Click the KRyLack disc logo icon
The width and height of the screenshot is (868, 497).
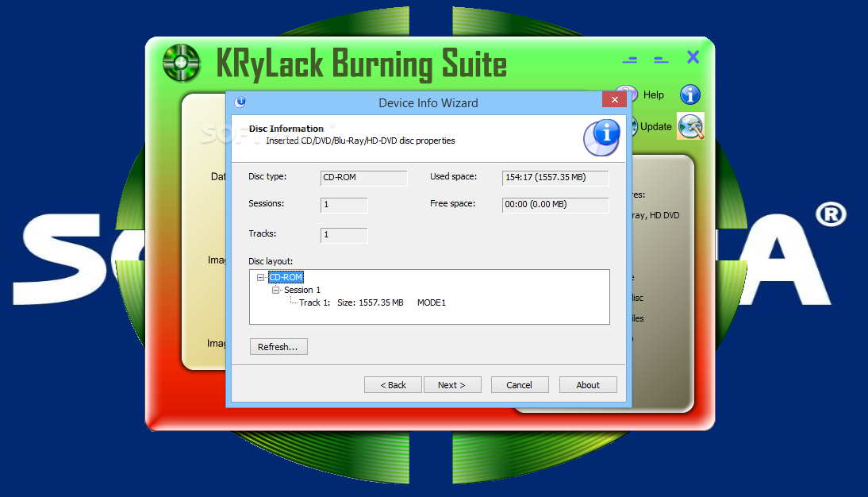coord(181,63)
